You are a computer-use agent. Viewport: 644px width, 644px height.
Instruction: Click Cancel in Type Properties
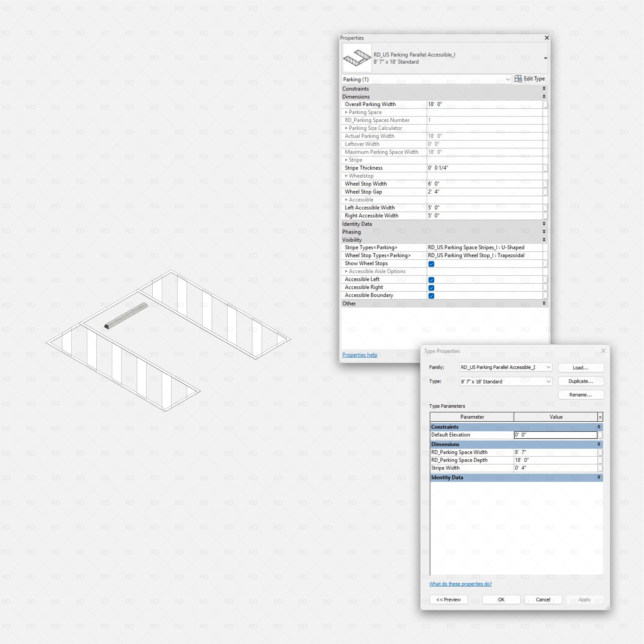pos(543,600)
